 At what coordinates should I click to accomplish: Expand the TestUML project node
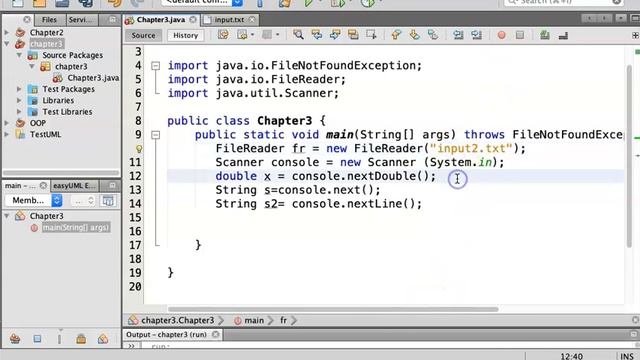click(x=7, y=134)
